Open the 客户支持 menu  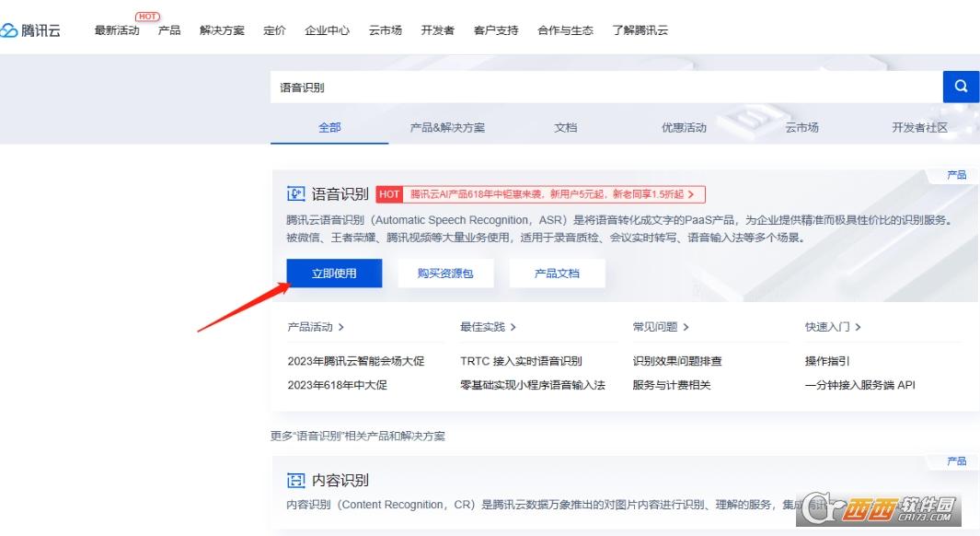pyautogui.click(x=496, y=30)
